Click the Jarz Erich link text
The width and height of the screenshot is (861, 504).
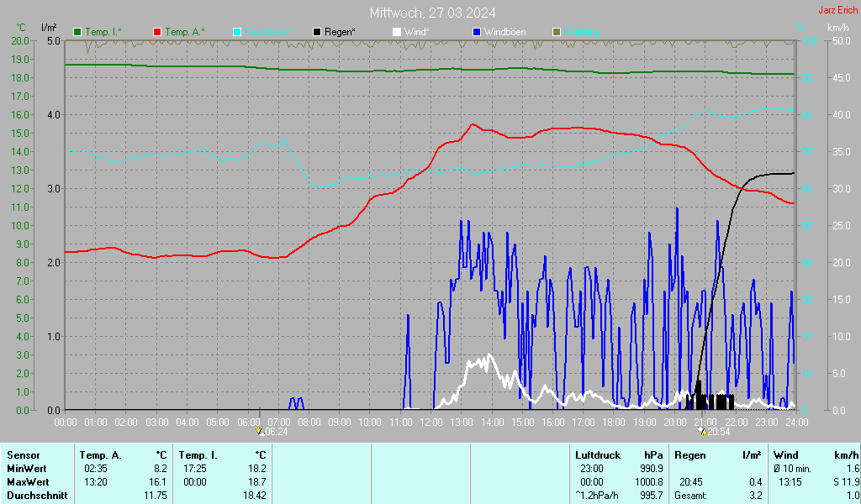point(838,10)
